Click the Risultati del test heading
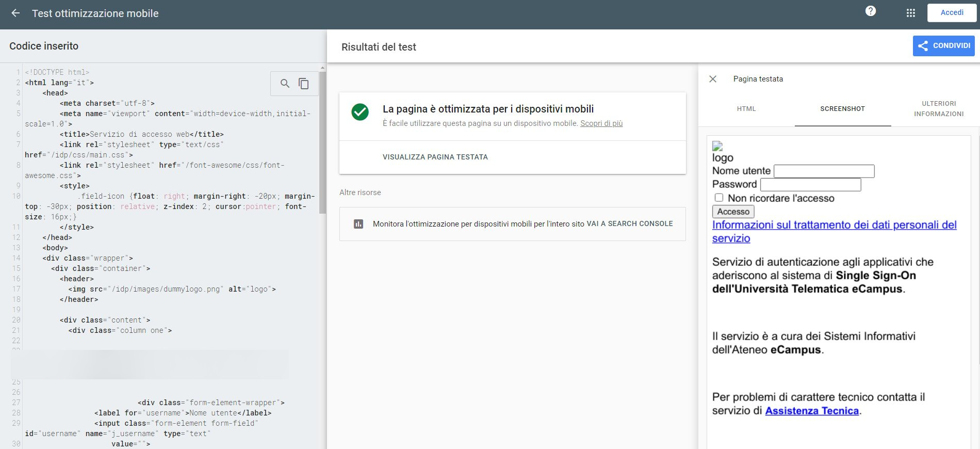Image resolution: width=980 pixels, height=449 pixels. tap(379, 47)
